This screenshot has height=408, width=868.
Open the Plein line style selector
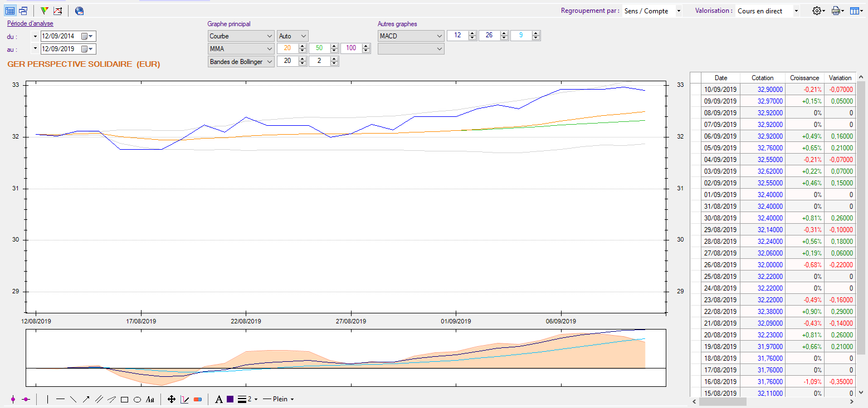[x=279, y=399]
